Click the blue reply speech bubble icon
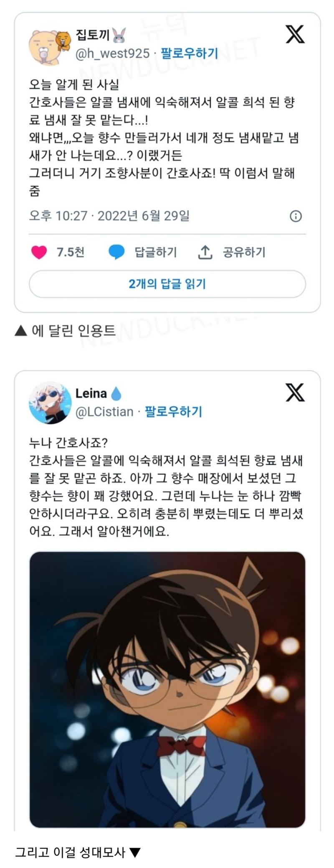This screenshot has height=868, width=334. [116, 253]
